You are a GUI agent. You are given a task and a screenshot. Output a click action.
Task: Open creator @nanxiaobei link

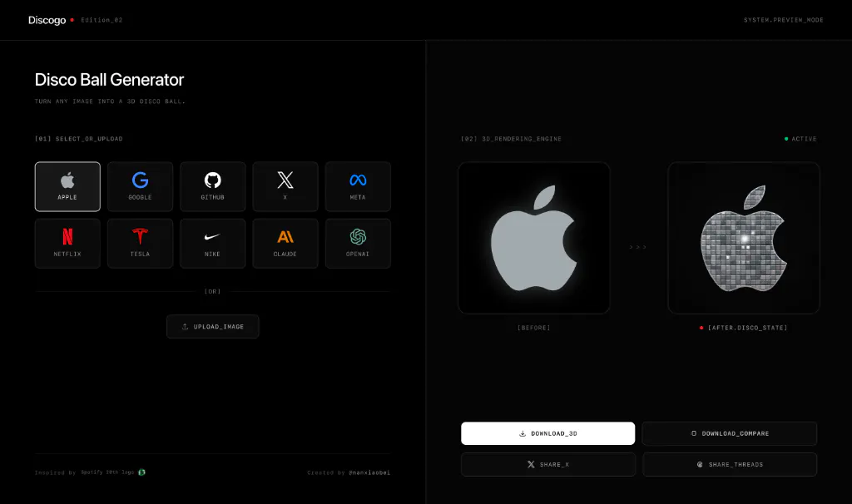(369, 472)
